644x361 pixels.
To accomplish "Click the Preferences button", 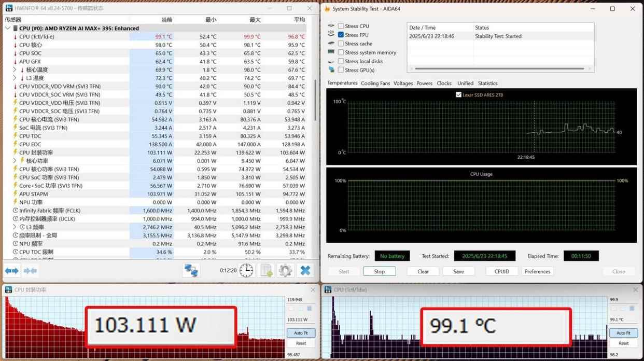I will [537, 271].
